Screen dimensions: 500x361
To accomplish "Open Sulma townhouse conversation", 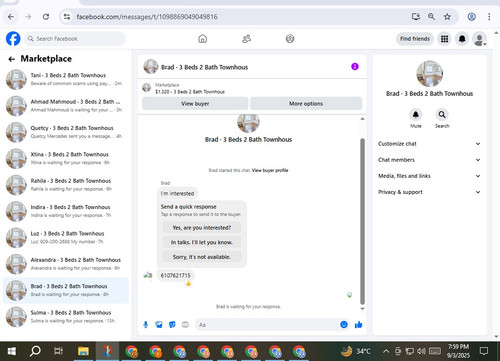I will 66,317.
